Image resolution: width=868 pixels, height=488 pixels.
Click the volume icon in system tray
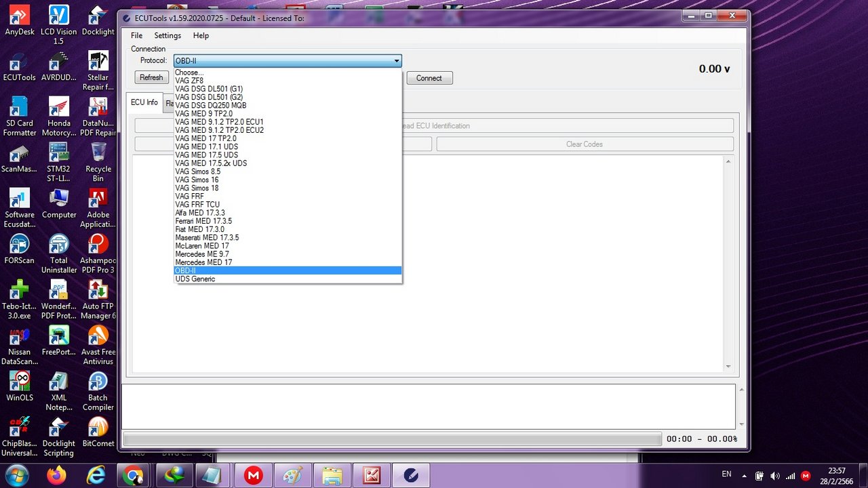(775, 476)
